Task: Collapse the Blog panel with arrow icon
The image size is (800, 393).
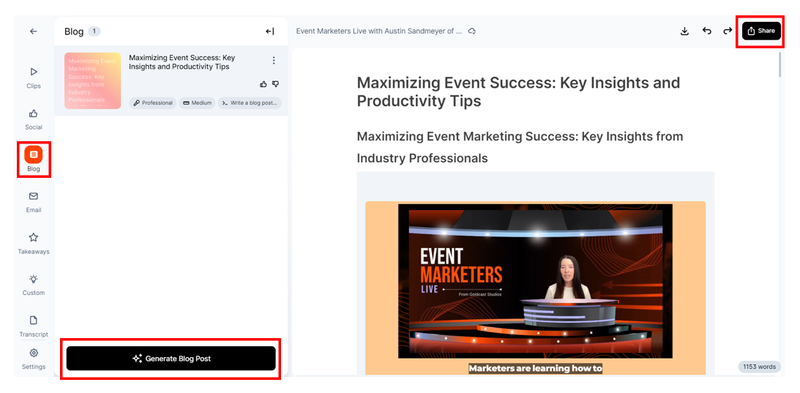Action: 270,32
